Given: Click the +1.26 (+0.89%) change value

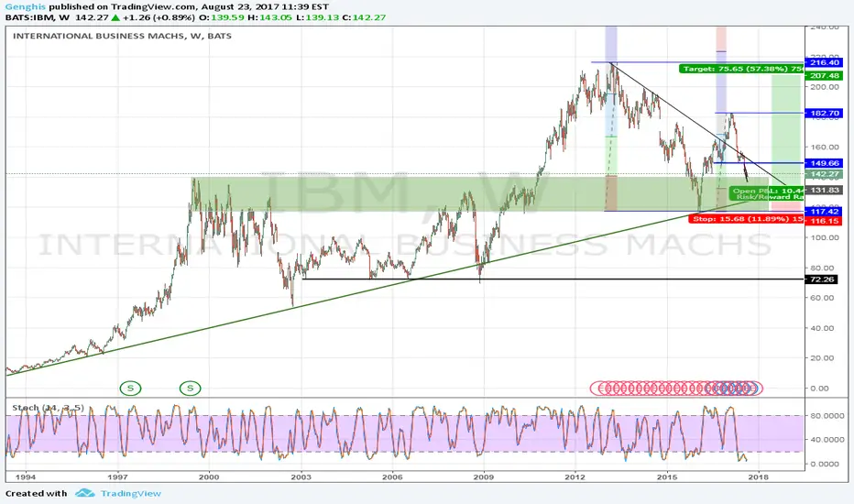Looking at the screenshot, I should click(x=159, y=17).
